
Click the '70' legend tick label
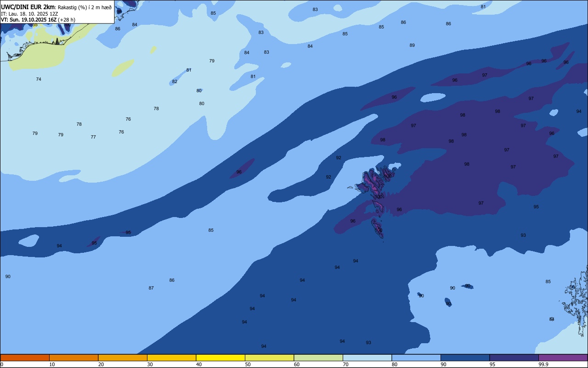tap(345, 364)
